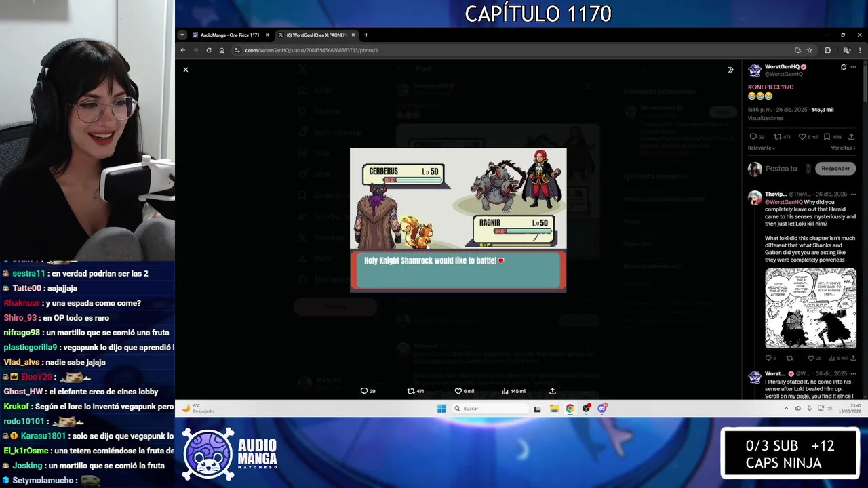
Task: Open the browser home page
Action: (222, 50)
